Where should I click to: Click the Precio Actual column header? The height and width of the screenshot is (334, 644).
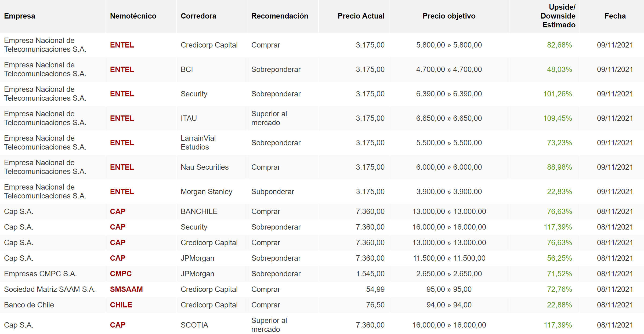click(361, 16)
